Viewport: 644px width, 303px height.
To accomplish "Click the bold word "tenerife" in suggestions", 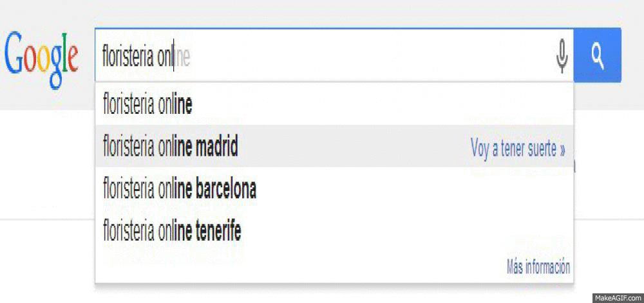I will coord(218,231).
